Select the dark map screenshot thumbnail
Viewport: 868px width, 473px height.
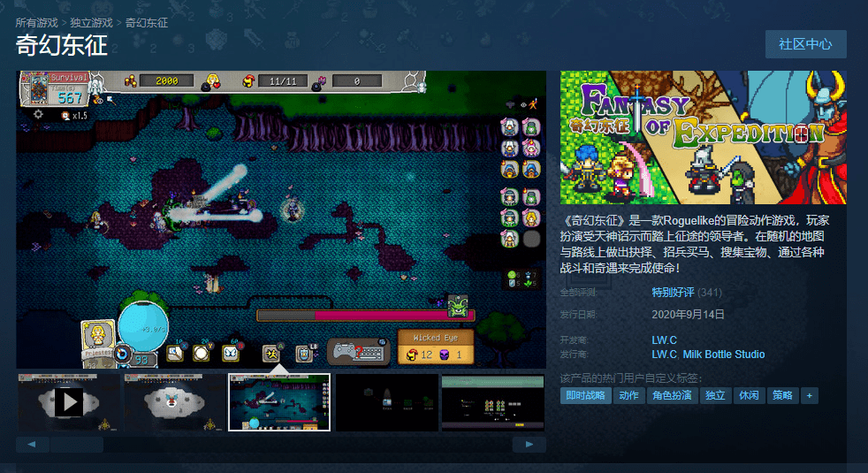pyautogui.click(x=386, y=402)
